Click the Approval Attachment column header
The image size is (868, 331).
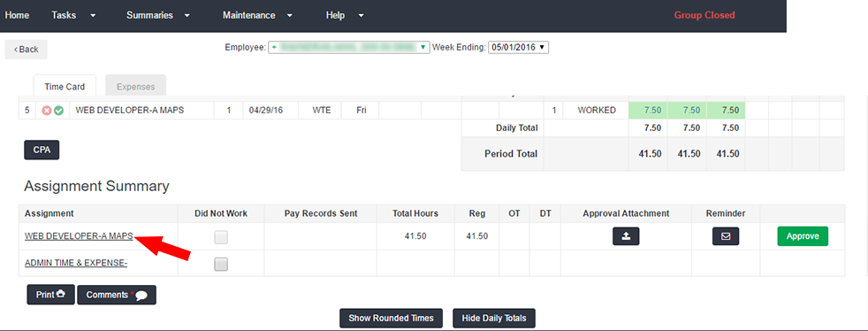[626, 213]
